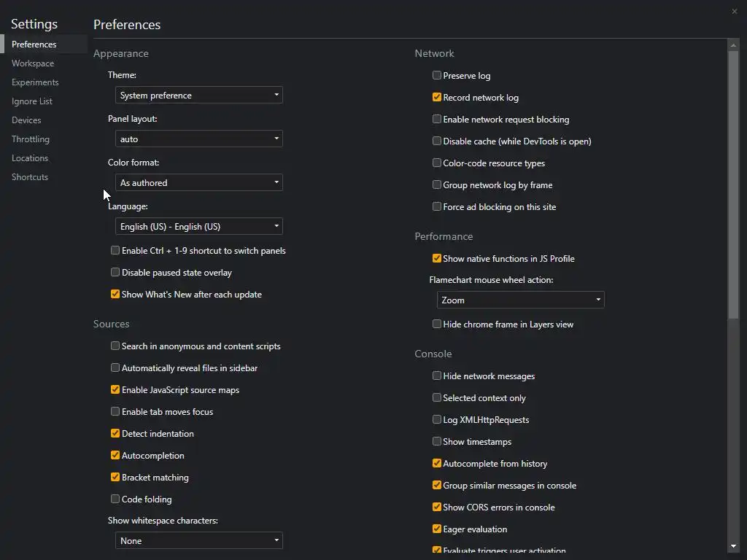Viewport: 747px width, 560px height.
Task: Expand the Panel layout dropdown
Action: click(x=198, y=139)
